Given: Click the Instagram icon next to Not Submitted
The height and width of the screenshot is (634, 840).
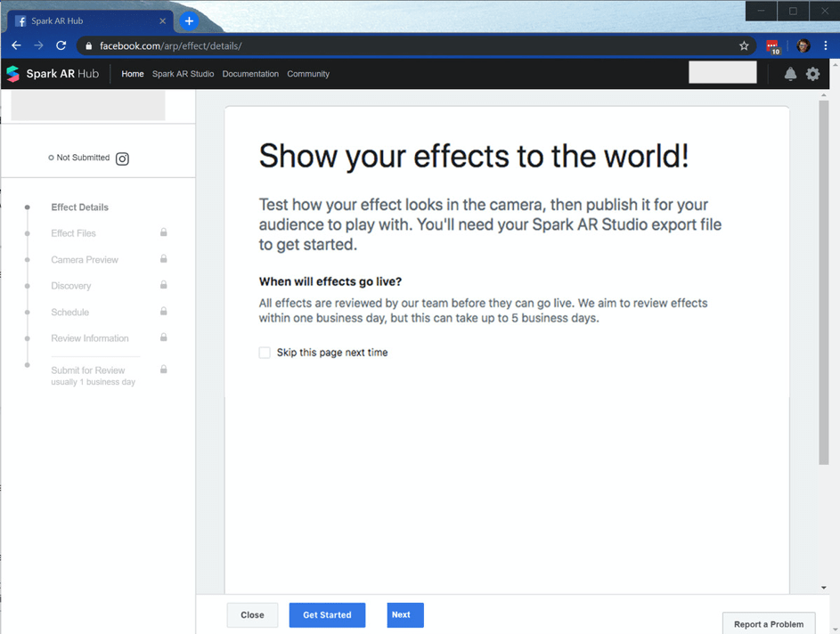Looking at the screenshot, I should click(x=122, y=158).
